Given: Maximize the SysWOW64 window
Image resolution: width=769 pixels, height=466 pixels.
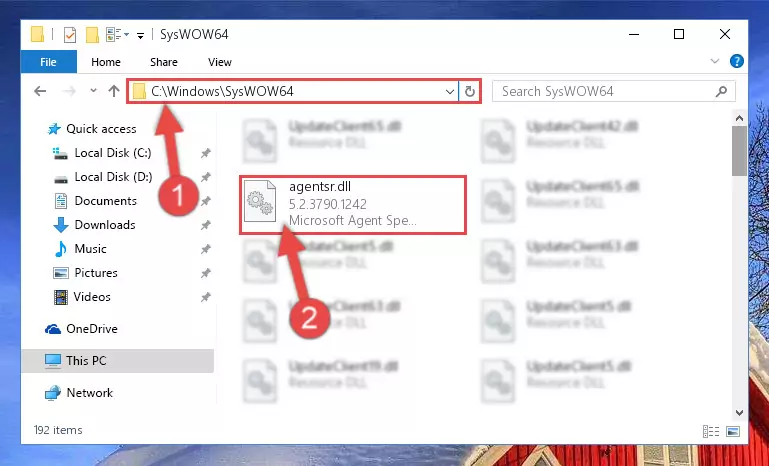Looking at the screenshot, I should [x=679, y=34].
